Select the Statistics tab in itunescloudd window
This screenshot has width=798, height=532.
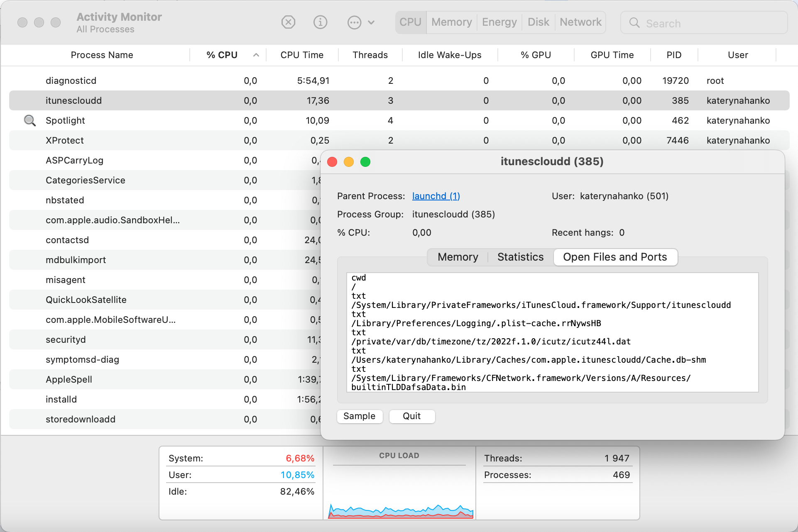point(520,257)
